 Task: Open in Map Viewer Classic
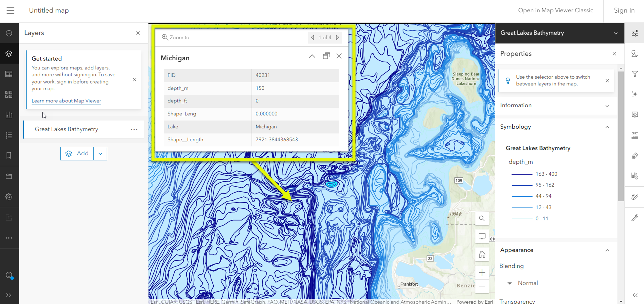[556, 10]
